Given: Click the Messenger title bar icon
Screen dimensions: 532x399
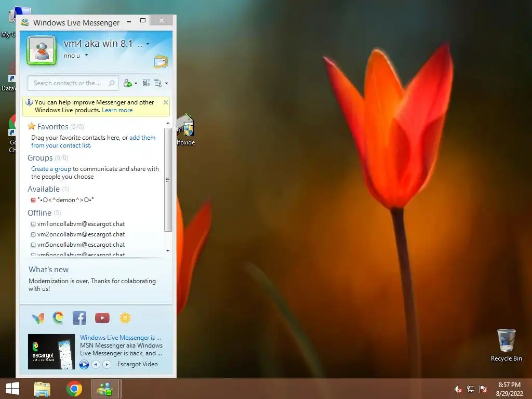Looking at the screenshot, I should [x=25, y=23].
